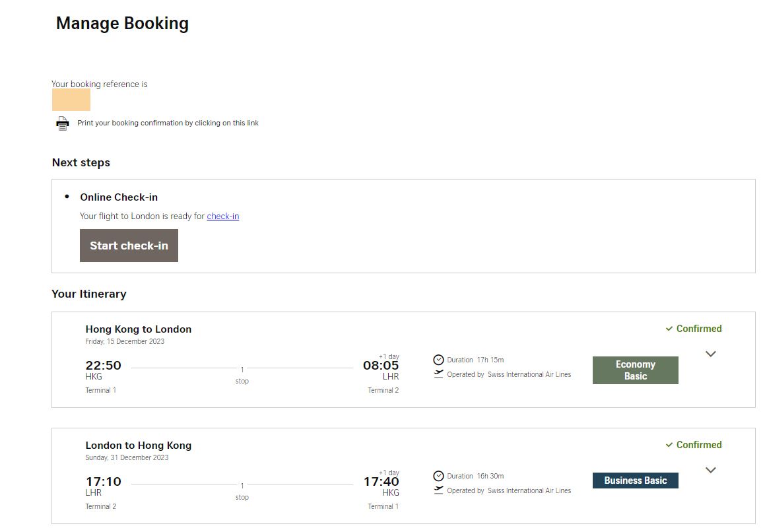
Task: Click airplane icon on London to Hong Kong flight
Action: (438, 490)
